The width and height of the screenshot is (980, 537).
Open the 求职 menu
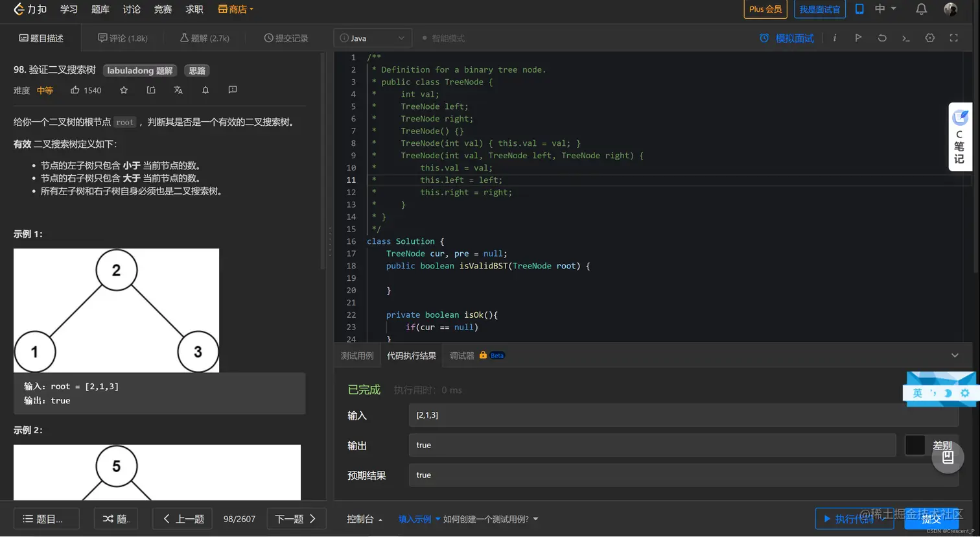coord(194,9)
